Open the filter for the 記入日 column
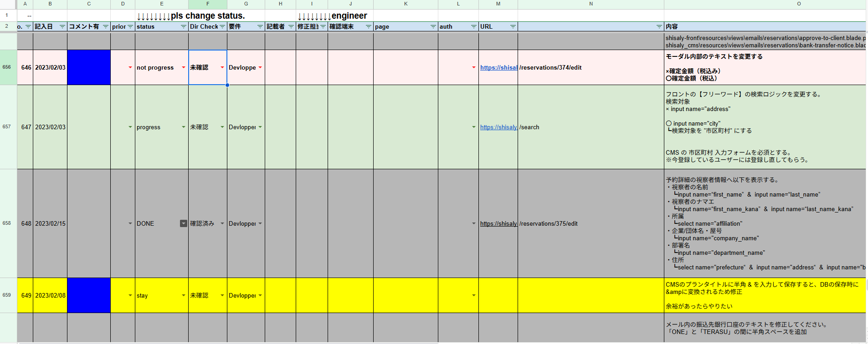868x344 pixels. [62, 27]
